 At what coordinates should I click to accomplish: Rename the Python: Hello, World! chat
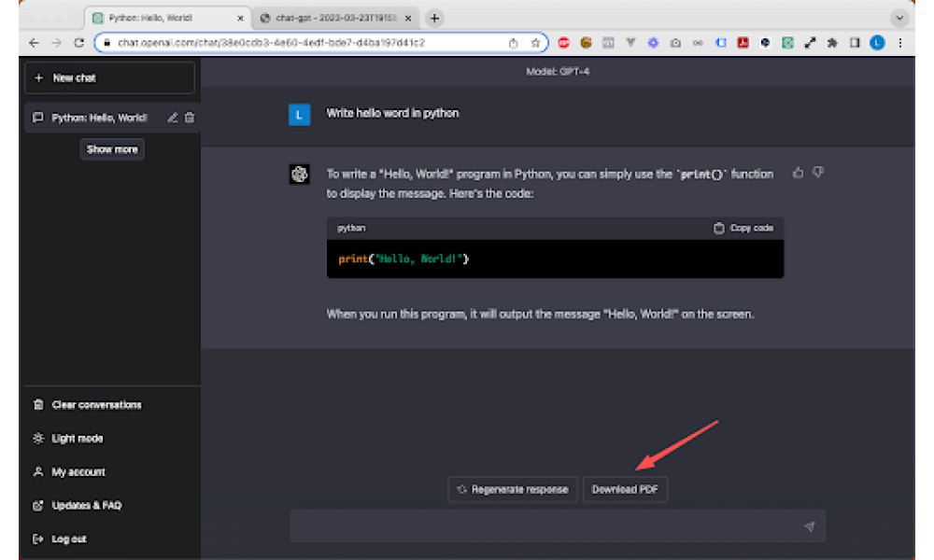tap(172, 118)
